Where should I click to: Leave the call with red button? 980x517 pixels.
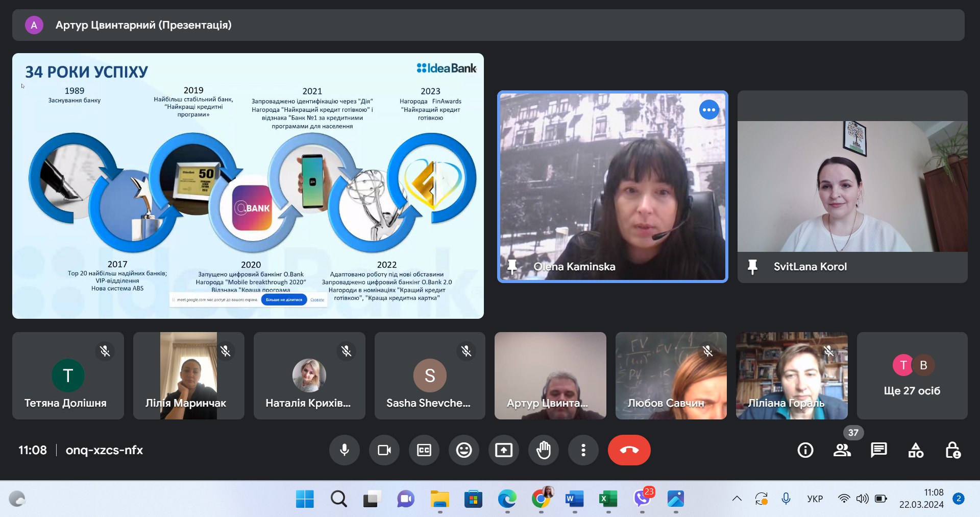pyautogui.click(x=629, y=450)
